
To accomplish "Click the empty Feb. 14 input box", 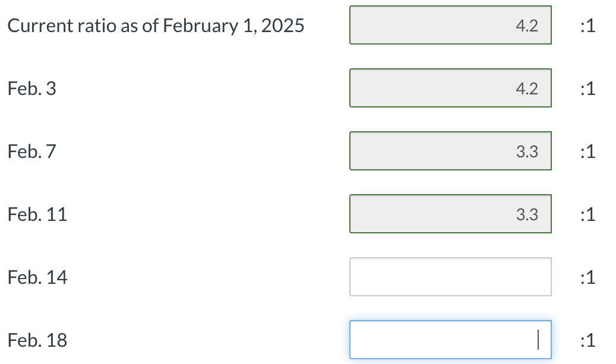I will (450, 277).
